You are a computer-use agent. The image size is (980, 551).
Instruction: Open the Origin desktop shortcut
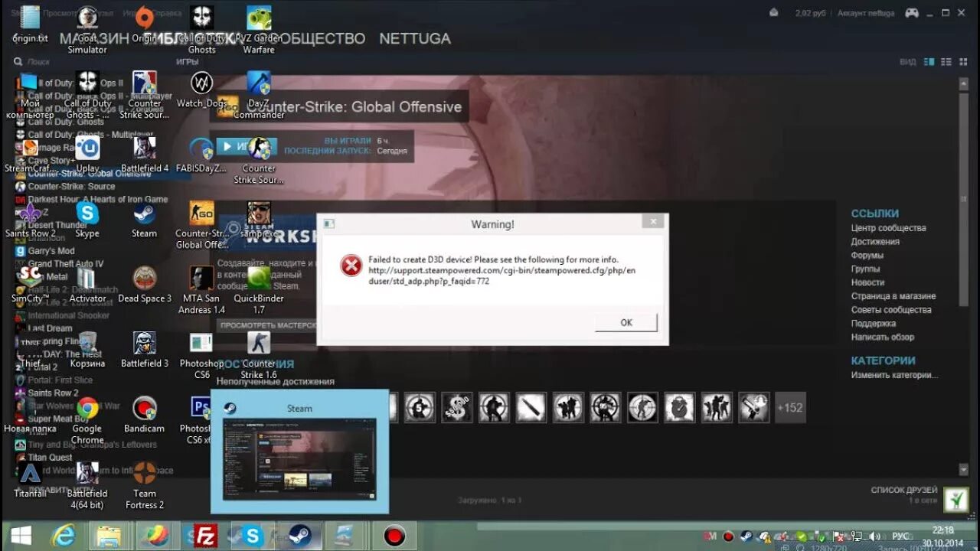pyautogui.click(x=144, y=24)
